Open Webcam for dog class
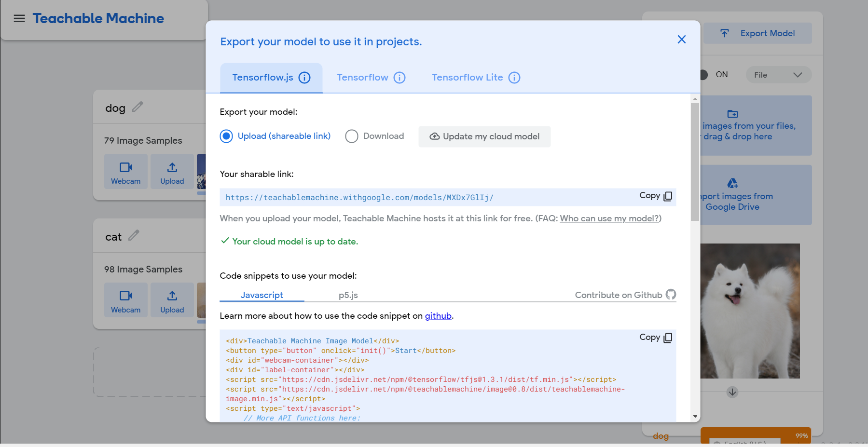This screenshot has height=447, width=868. (x=126, y=172)
